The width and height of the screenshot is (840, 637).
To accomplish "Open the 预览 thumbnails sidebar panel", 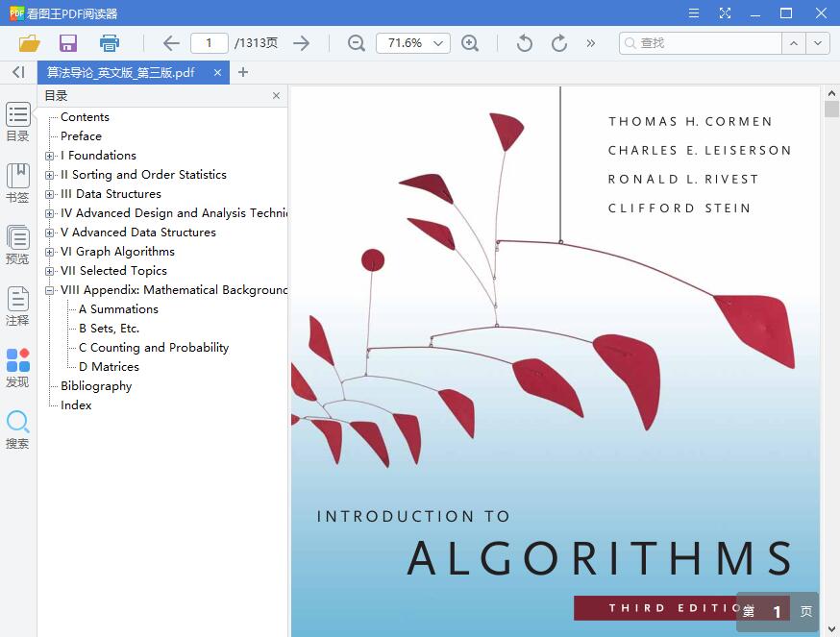I will [x=17, y=245].
